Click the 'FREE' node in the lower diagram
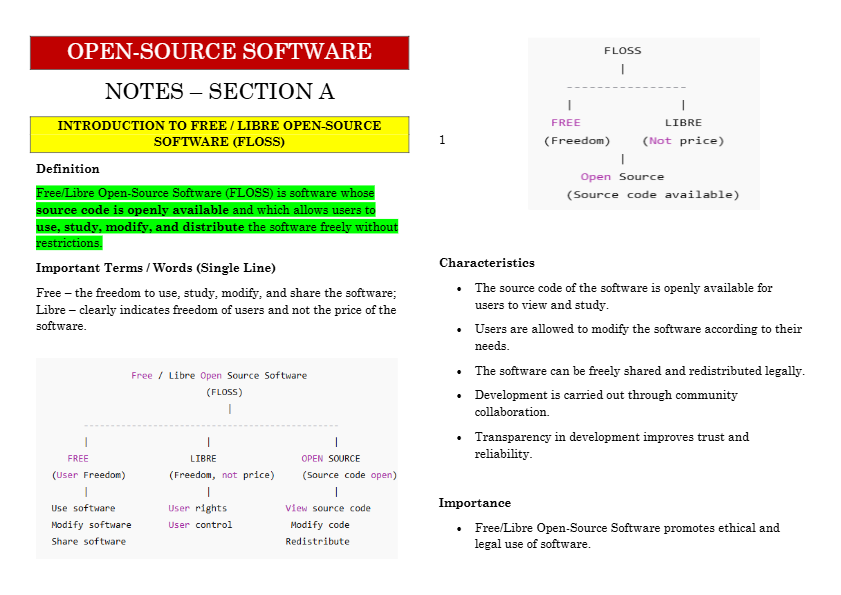 click(78, 459)
